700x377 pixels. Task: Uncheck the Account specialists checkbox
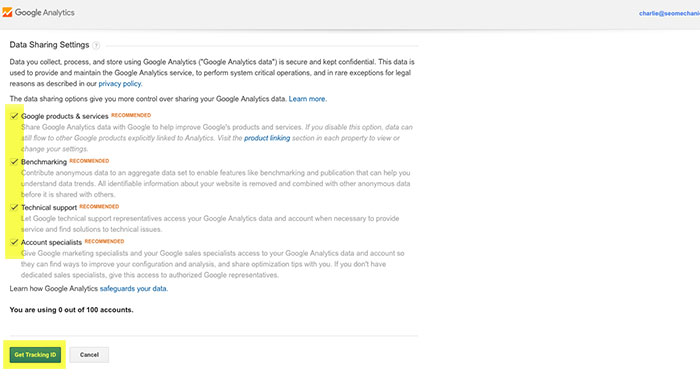[14, 242]
